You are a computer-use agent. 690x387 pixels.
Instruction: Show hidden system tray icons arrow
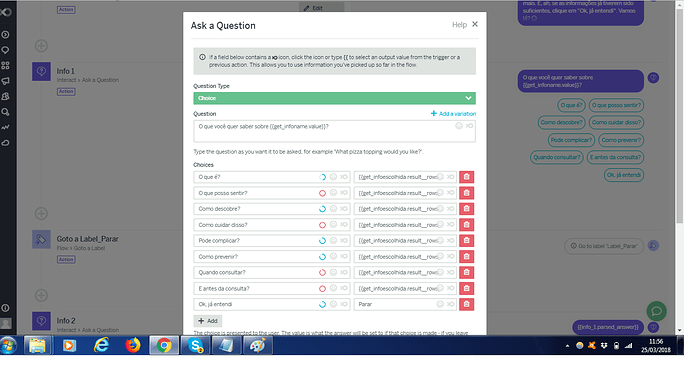point(567,346)
